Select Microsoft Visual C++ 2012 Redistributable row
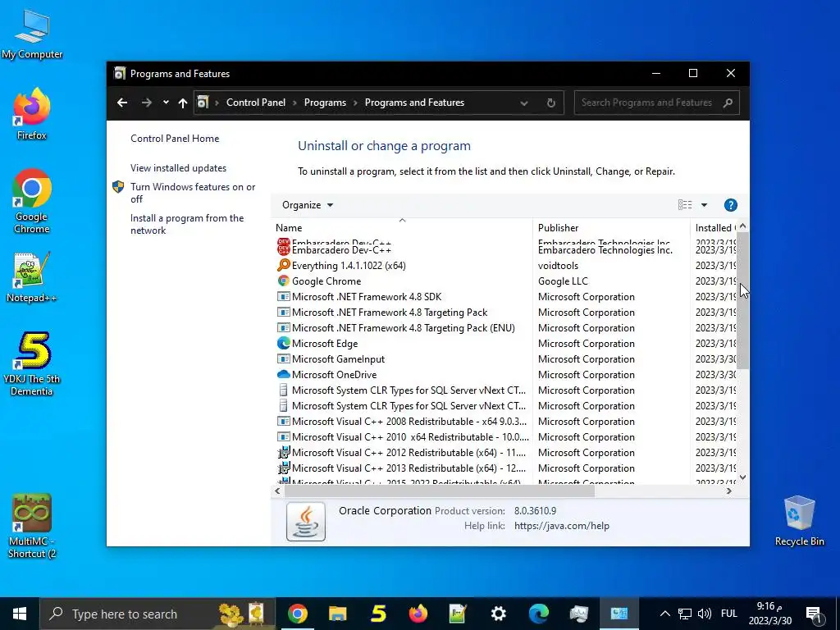The height and width of the screenshot is (630, 840). (506, 453)
